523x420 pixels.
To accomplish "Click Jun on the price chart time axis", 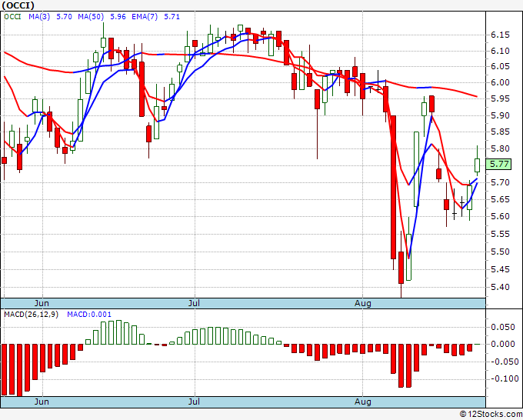I will [x=42, y=303].
